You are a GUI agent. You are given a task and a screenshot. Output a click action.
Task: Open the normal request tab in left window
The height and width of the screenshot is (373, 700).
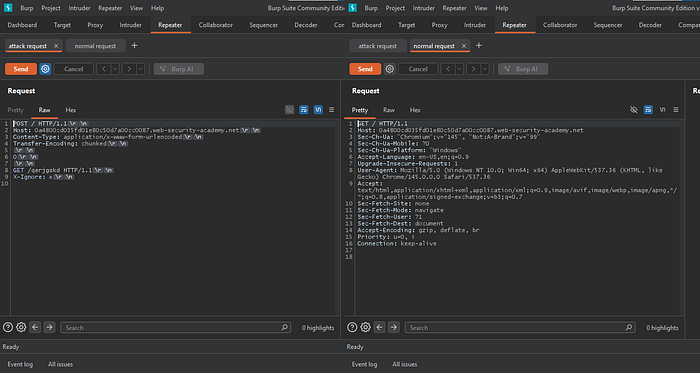coord(96,46)
